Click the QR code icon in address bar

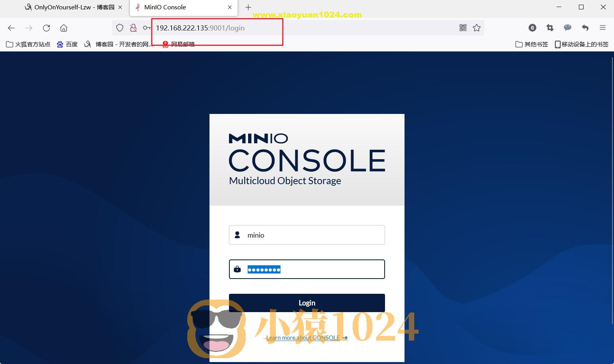[x=463, y=28]
